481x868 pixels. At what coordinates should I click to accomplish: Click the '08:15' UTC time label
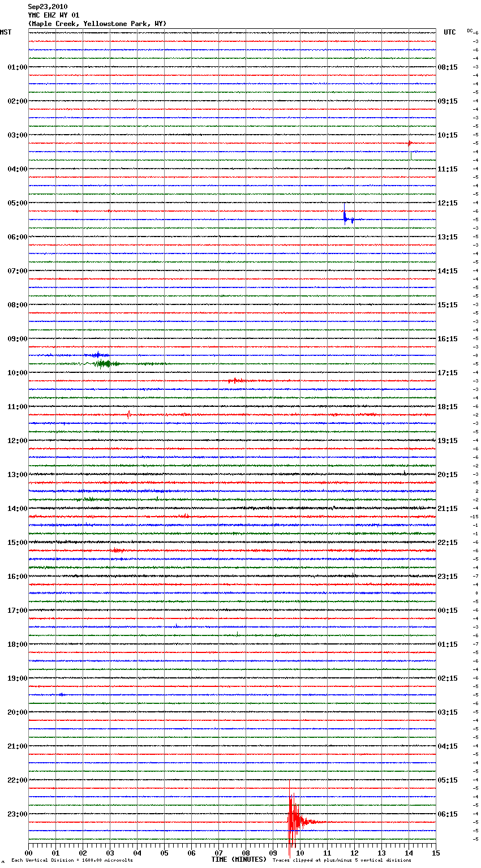(x=448, y=67)
